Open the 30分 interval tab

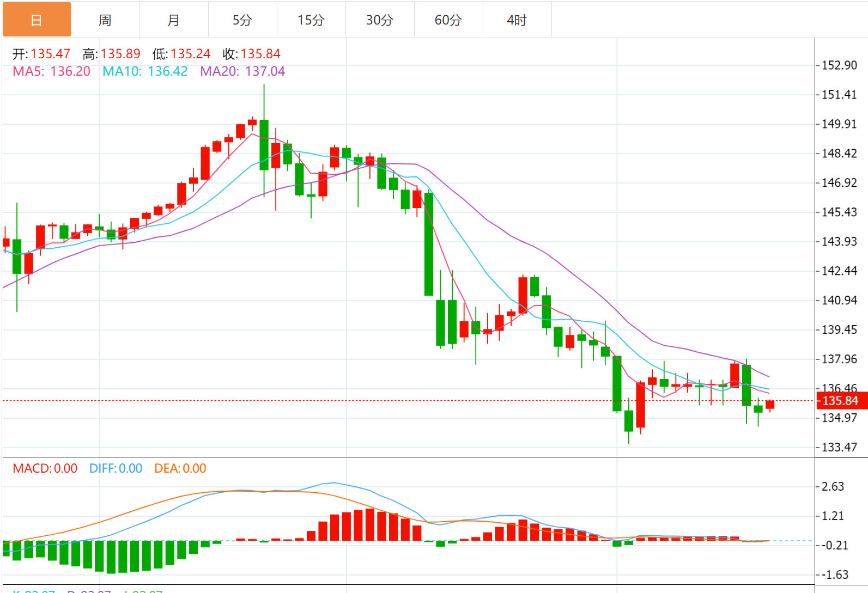coord(380,20)
